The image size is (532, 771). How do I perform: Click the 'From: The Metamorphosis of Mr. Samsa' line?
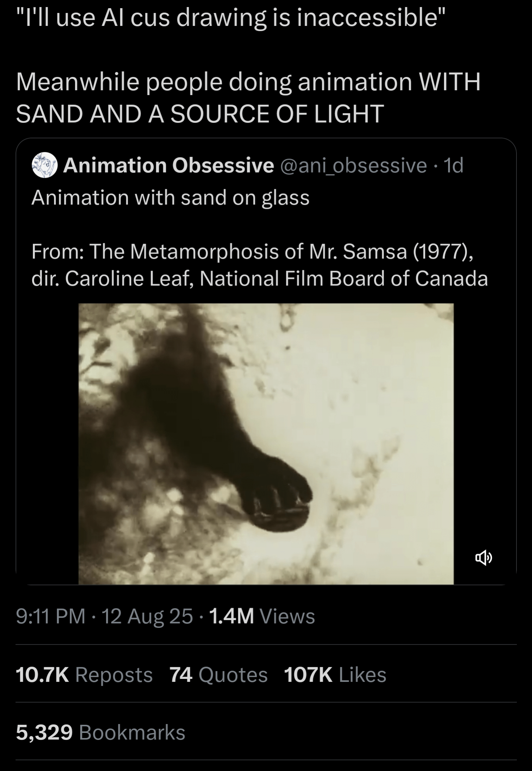pos(252,252)
